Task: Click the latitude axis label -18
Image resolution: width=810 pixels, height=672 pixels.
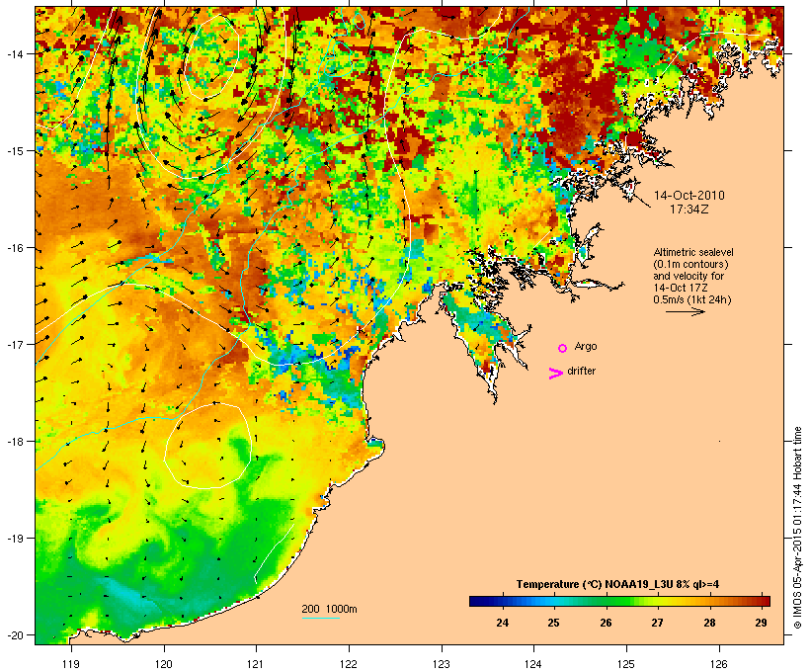Action: [15, 441]
